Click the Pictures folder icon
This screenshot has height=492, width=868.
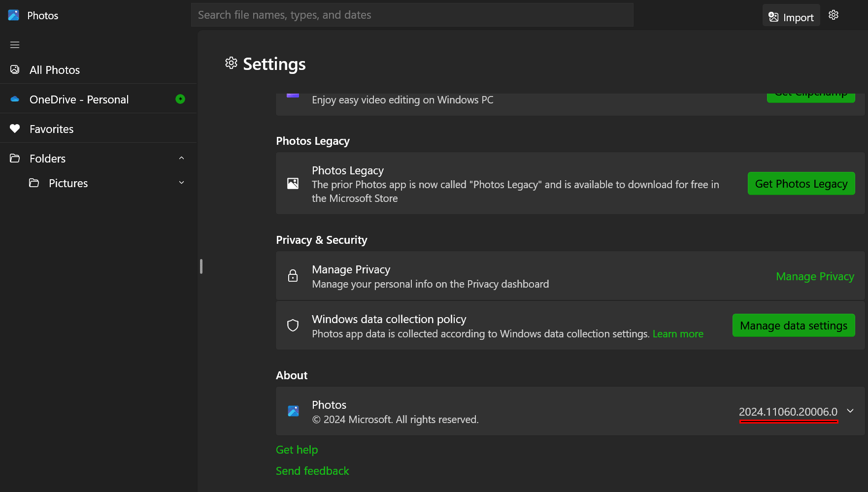[x=34, y=183]
